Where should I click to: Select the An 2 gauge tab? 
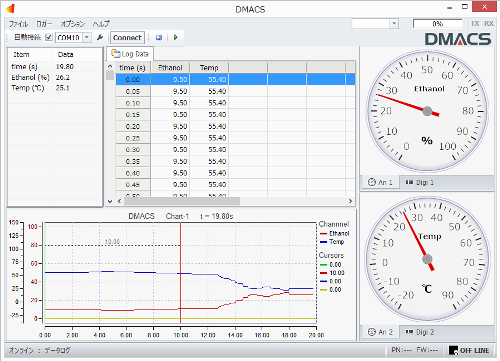point(380,332)
